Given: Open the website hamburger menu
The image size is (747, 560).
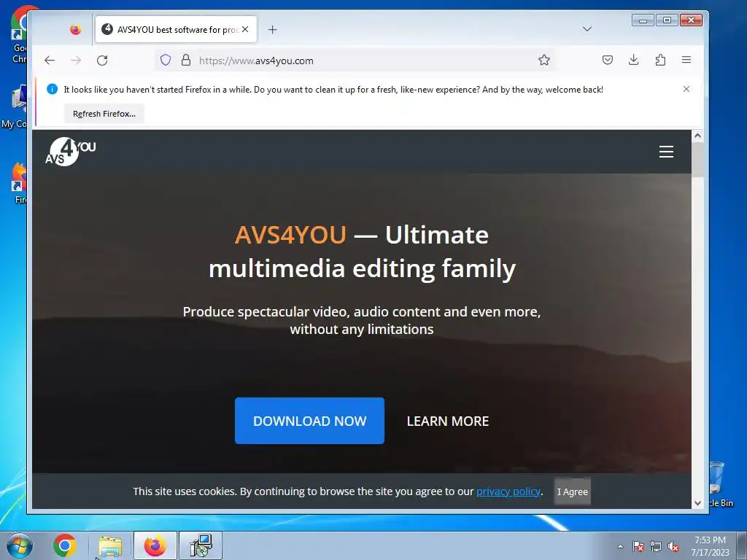Looking at the screenshot, I should coord(666,152).
